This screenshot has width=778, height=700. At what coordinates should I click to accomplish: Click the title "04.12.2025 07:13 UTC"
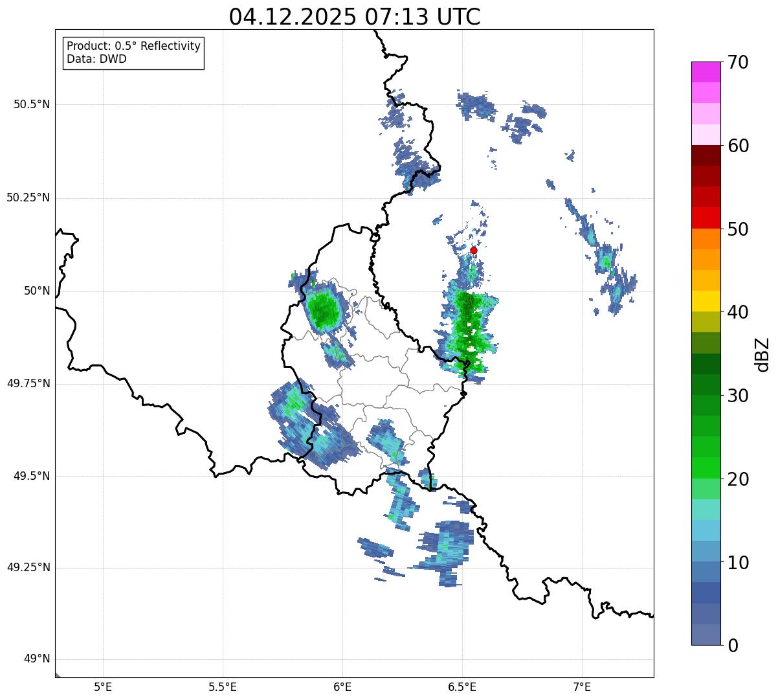(x=355, y=17)
